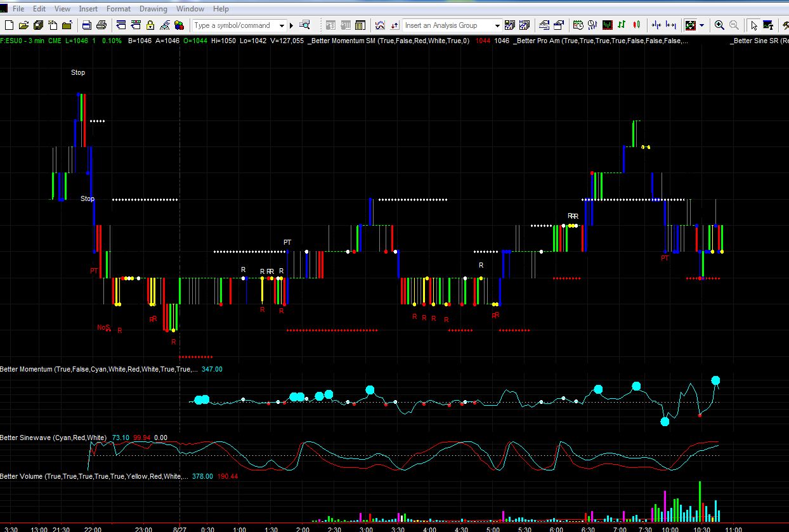Click the V=127,055 volume value
Viewport: 789px width, 532px height.
coord(287,41)
